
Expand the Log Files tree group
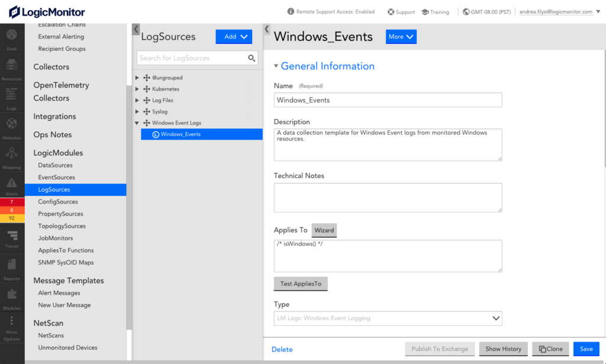pyautogui.click(x=137, y=100)
